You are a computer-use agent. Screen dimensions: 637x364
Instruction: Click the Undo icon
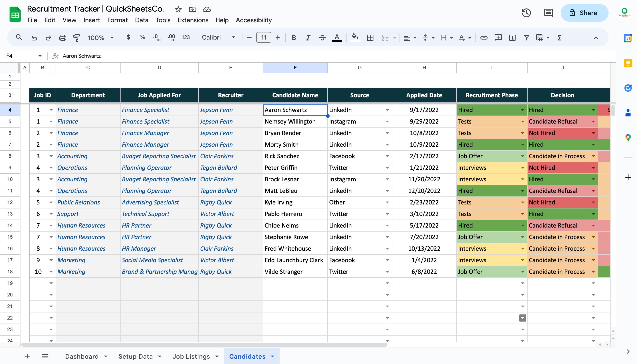(34, 38)
